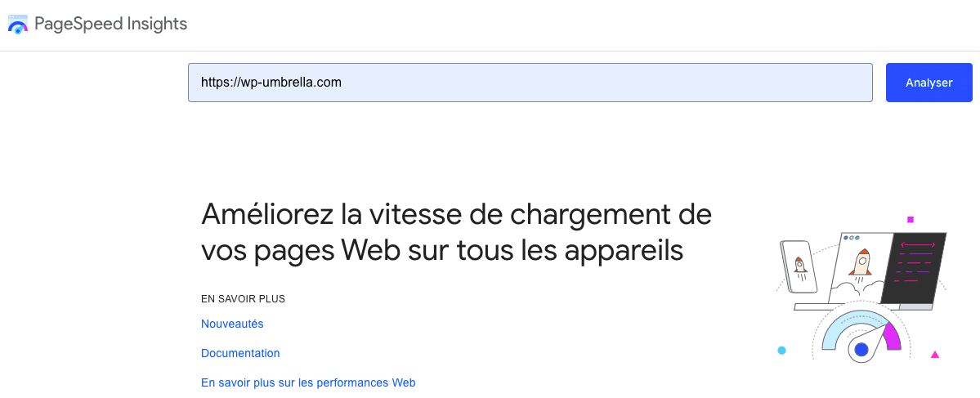Click the PageSpeed Insights title text
The height and width of the screenshot is (398, 980).
(x=110, y=24)
